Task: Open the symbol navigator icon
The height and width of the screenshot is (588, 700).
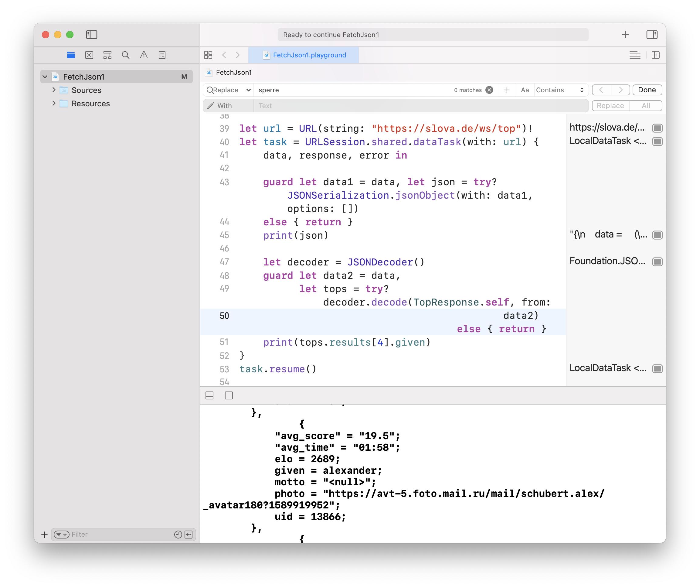Action: 107,55
